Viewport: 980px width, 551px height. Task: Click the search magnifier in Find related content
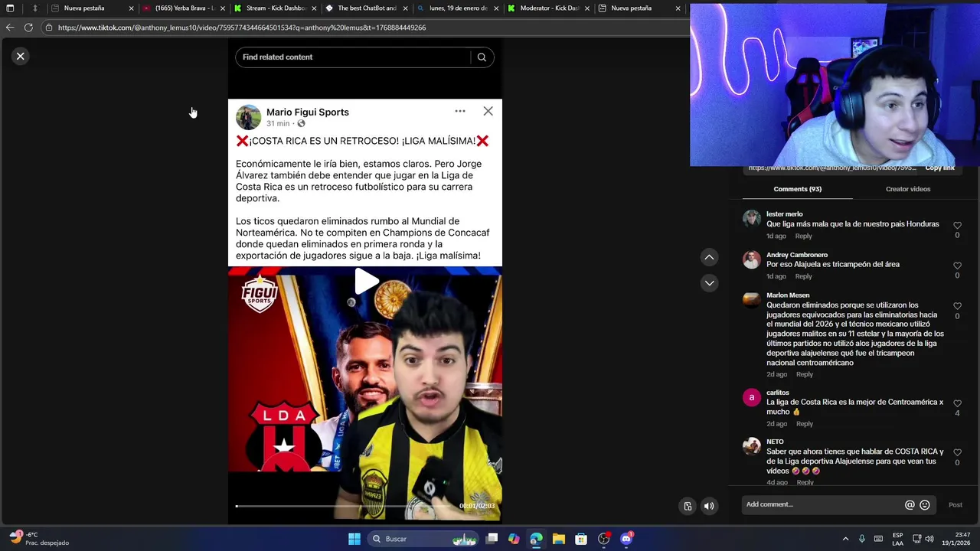[482, 57]
